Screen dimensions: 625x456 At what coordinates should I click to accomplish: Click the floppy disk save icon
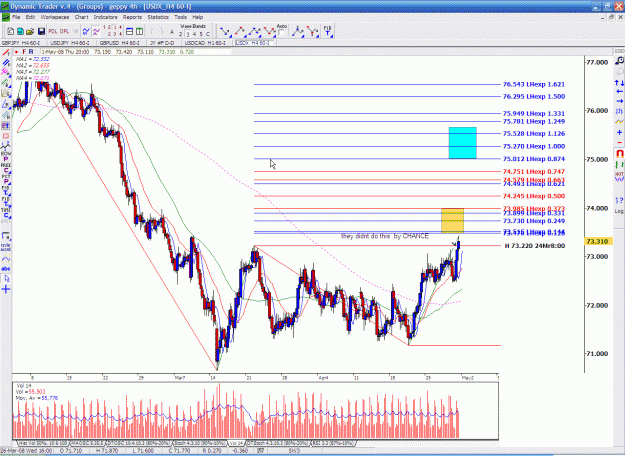(x=41, y=31)
